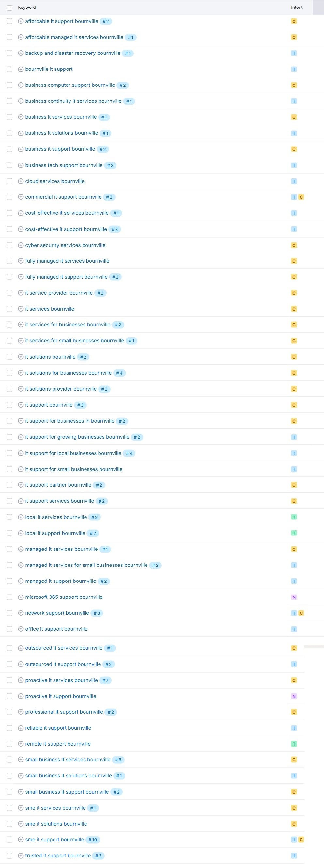Open keyword link 'managed it services bournville'
The width and height of the screenshot is (324, 868).
pos(61,549)
